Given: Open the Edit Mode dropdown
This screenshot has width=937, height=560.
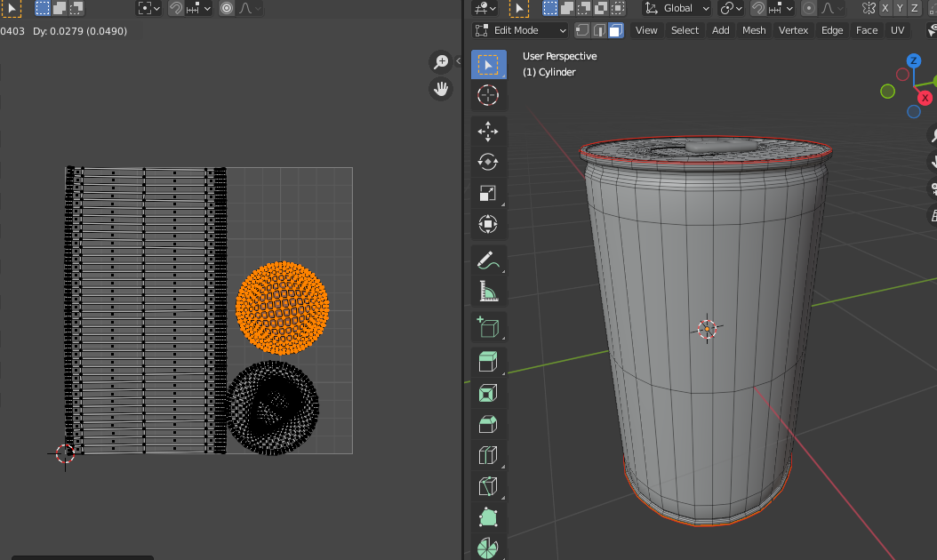Looking at the screenshot, I should tap(521, 30).
